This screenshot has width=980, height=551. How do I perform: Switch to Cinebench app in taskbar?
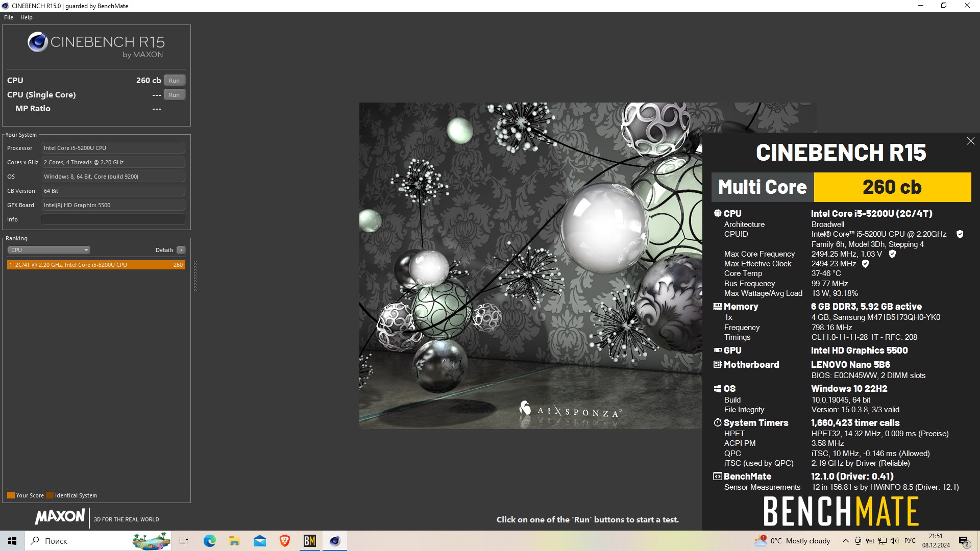point(335,541)
